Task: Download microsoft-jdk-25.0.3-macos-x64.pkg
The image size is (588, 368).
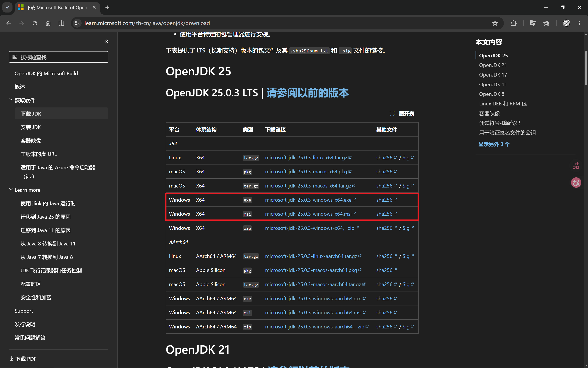Action: (x=308, y=172)
